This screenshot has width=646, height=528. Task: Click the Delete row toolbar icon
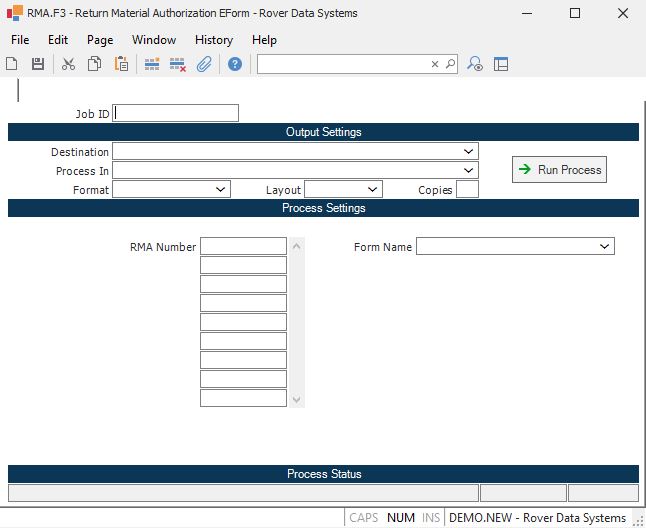click(178, 64)
